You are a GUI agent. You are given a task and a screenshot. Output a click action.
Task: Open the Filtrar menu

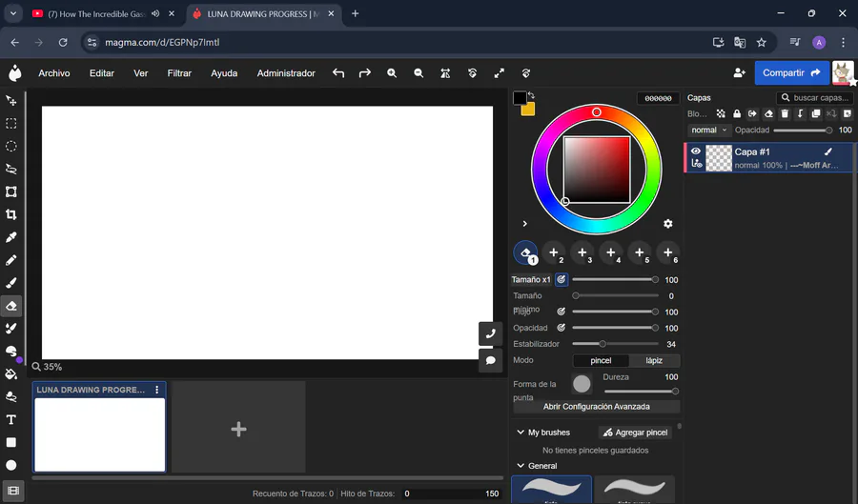point(179,73)
